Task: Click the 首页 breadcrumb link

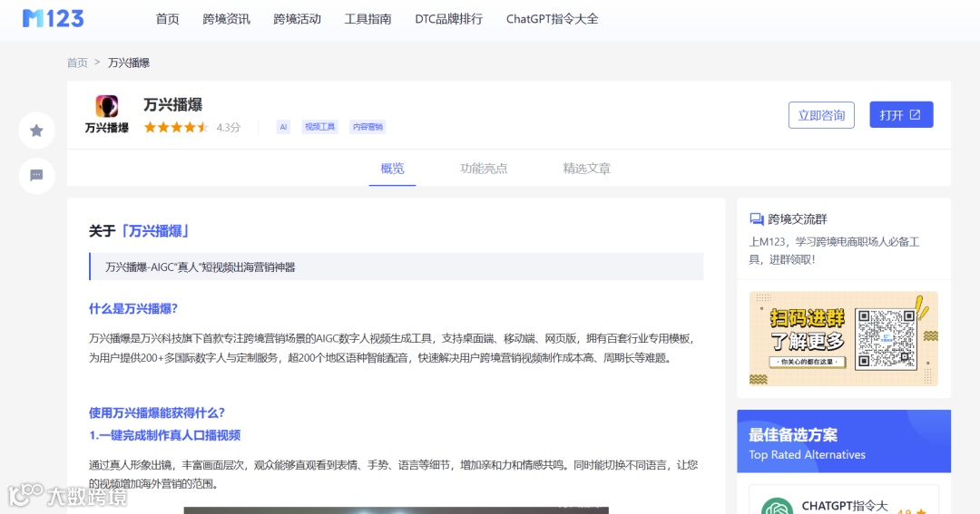Action: pyautogui.click(x=77, y=63)
